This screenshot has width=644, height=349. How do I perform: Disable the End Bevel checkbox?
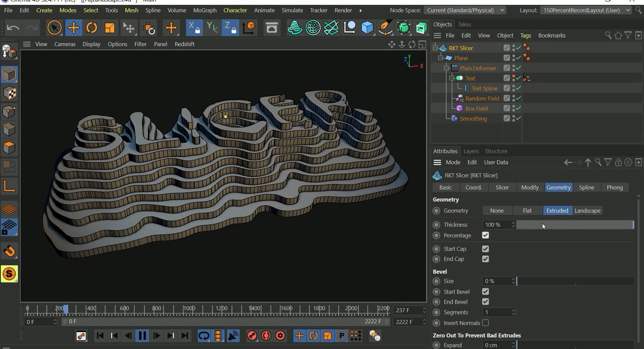486,302
